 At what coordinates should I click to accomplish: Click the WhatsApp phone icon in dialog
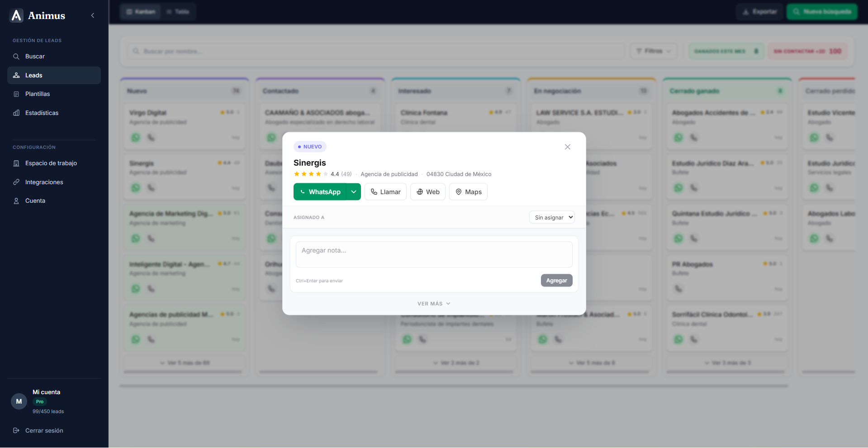tap(303, 192)
